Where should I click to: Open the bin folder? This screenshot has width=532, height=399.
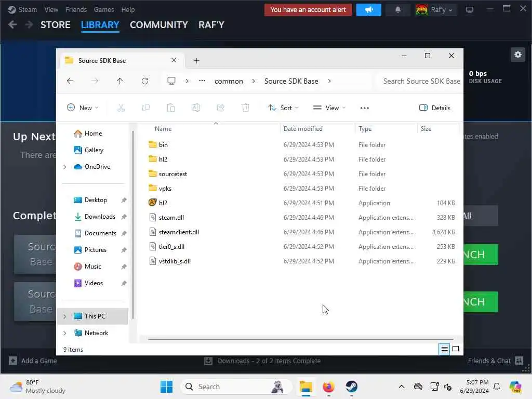point(163,144)
